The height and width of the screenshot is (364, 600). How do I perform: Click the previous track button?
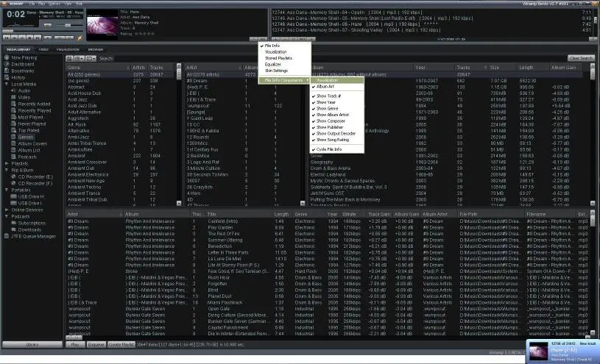[7, 38]
